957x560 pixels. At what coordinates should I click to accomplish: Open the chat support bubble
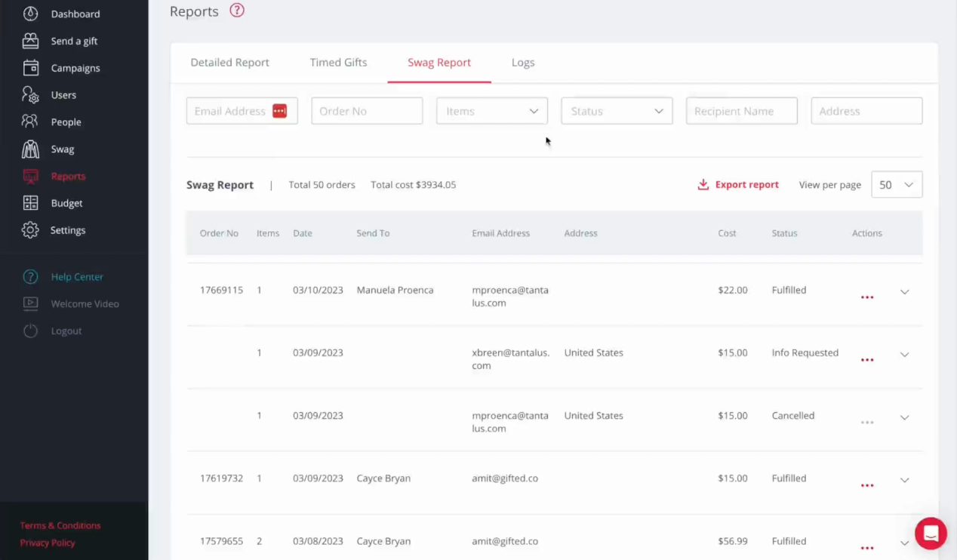(931, 534)
